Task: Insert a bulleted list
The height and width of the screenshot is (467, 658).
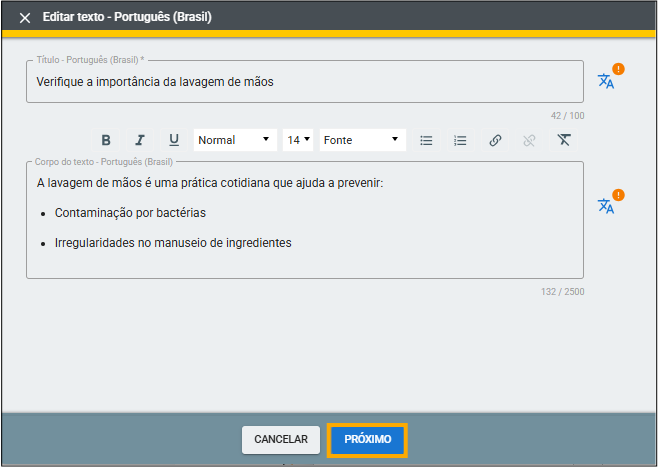Action: (x=426, y=140)
